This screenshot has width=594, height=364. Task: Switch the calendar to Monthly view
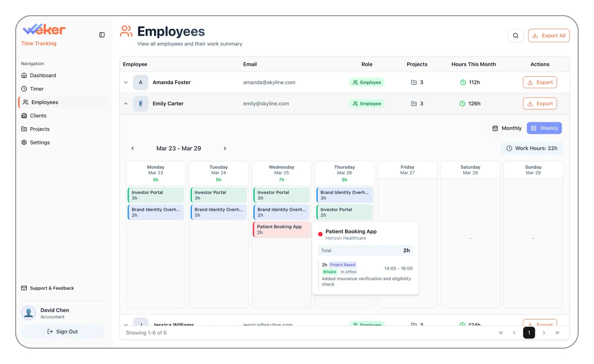tap(506, 128)
